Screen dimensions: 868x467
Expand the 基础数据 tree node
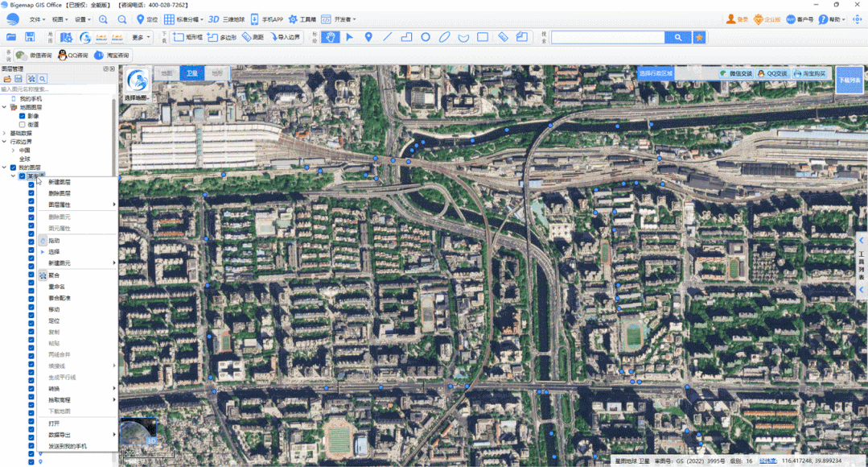pos(5,133)
